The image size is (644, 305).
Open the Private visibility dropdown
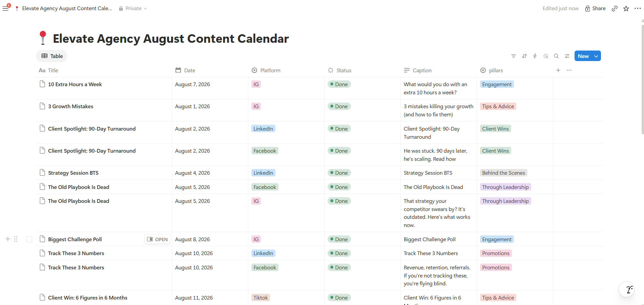coord(133,8)
